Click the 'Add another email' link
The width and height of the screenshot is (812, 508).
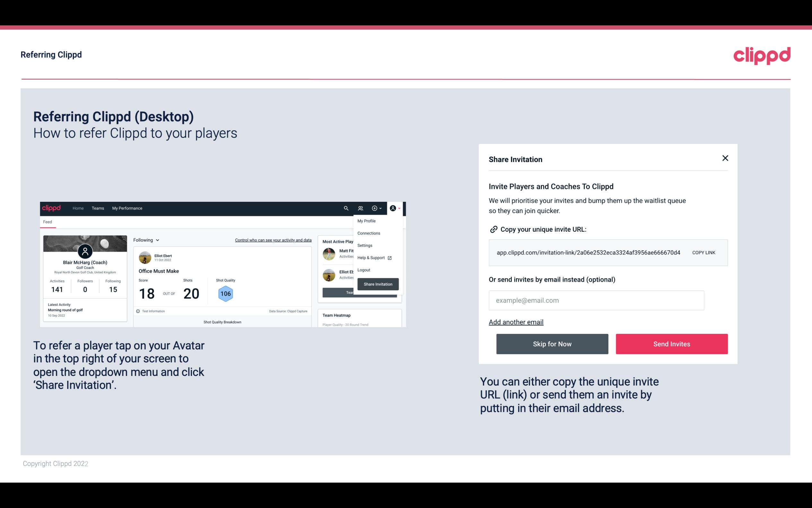[516, 322]
